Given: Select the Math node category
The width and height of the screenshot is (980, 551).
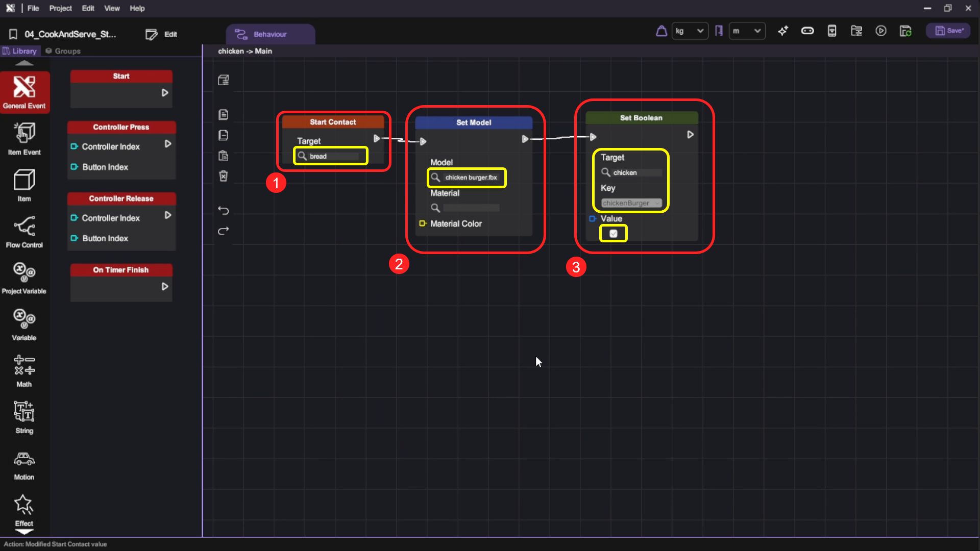Looking at the screenshot, I should [24, 371].
